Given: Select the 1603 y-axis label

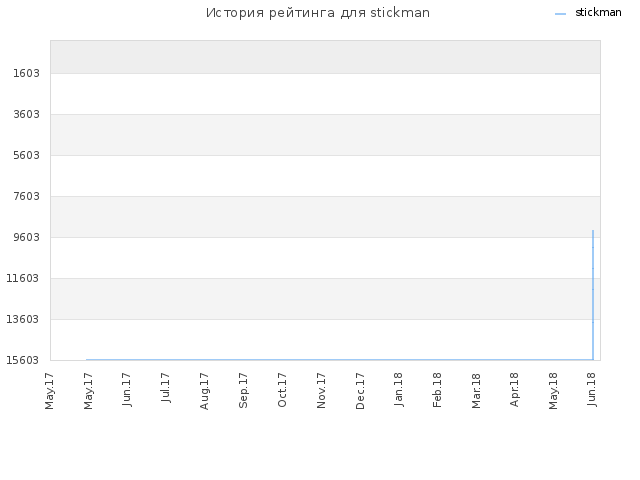Looking at the screenshot, I should coord(27,73).
